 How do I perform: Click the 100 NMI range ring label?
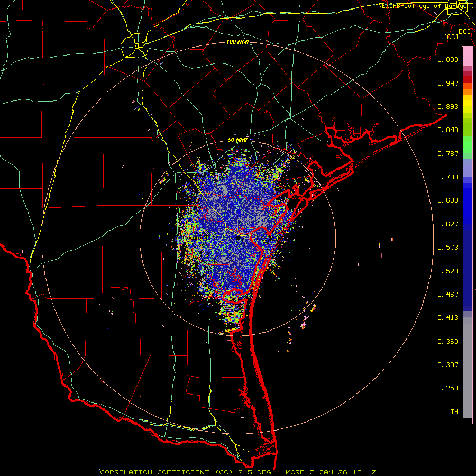pyautogui.click(x=237, y=42)
